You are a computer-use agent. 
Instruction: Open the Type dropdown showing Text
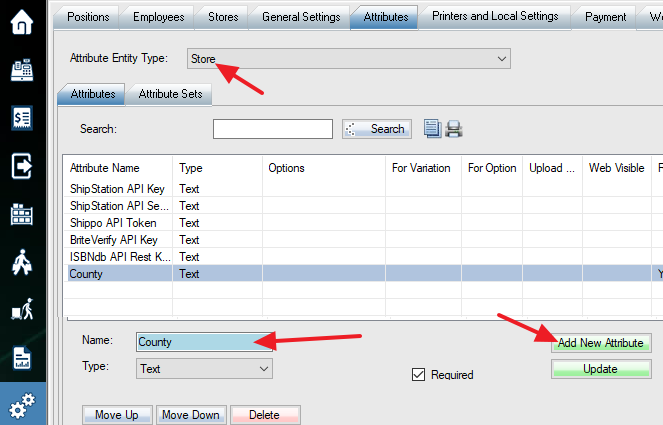[204, 369]
